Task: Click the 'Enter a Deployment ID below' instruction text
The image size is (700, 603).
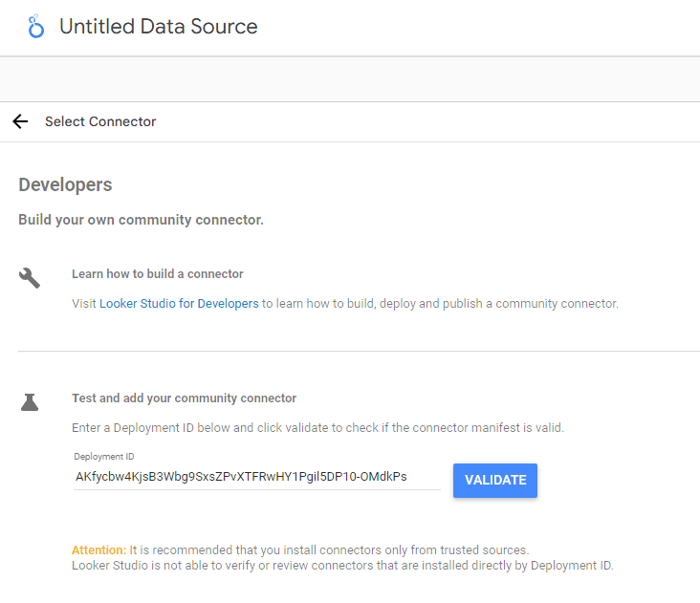Action: [317, 427]
